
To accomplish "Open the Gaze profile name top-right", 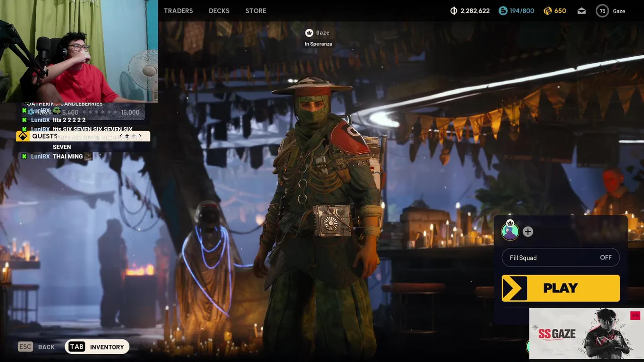I will point(619,11).
